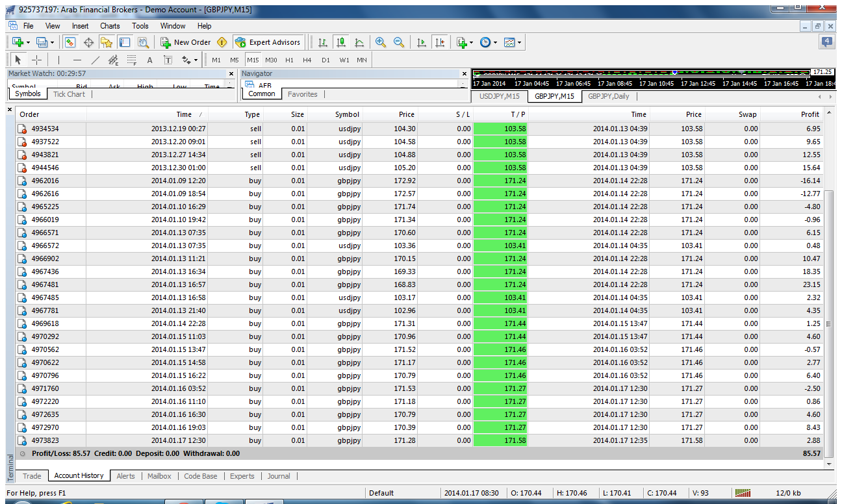Click connection status 12/0 kb indicator
The height and width of the screenshot is (504, 842).
tap(787, 493)
